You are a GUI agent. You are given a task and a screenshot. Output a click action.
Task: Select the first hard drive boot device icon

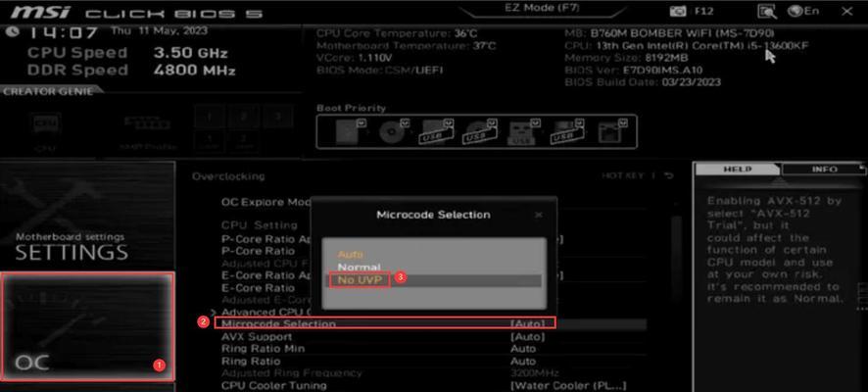(348, 131)
